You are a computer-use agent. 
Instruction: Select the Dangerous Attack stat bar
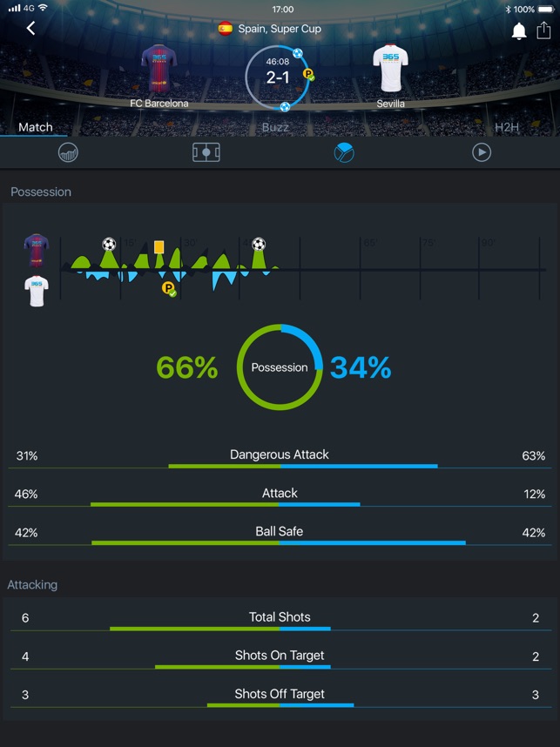click(280, 460)
